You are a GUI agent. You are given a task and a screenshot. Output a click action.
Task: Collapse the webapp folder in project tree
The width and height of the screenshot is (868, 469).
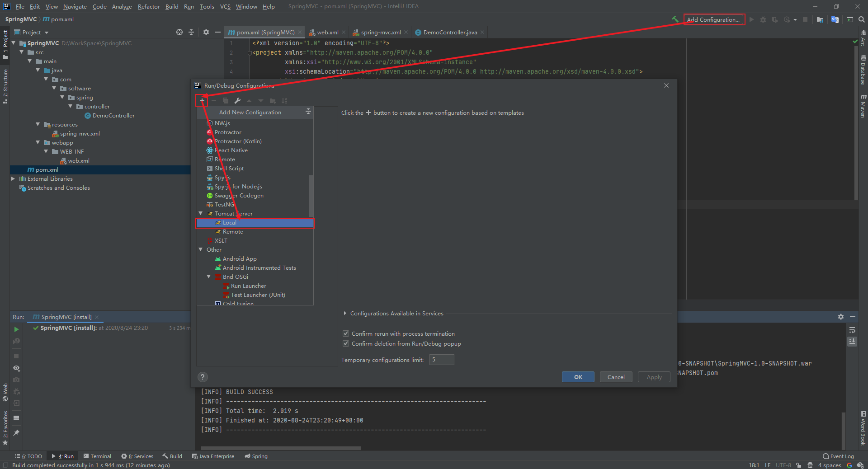point(38,142)
